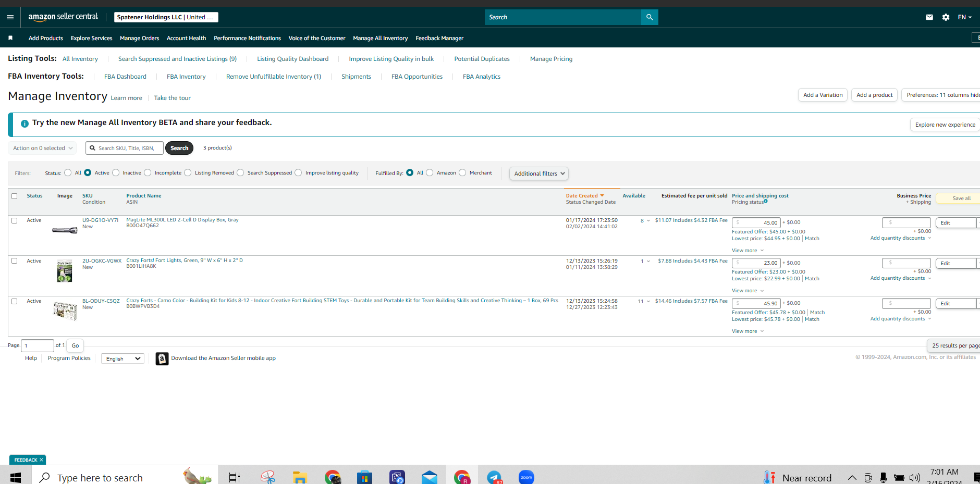Click the Near record weather widget
The height and width of the screenshot is (484, 980).
(x=798, y=478)
